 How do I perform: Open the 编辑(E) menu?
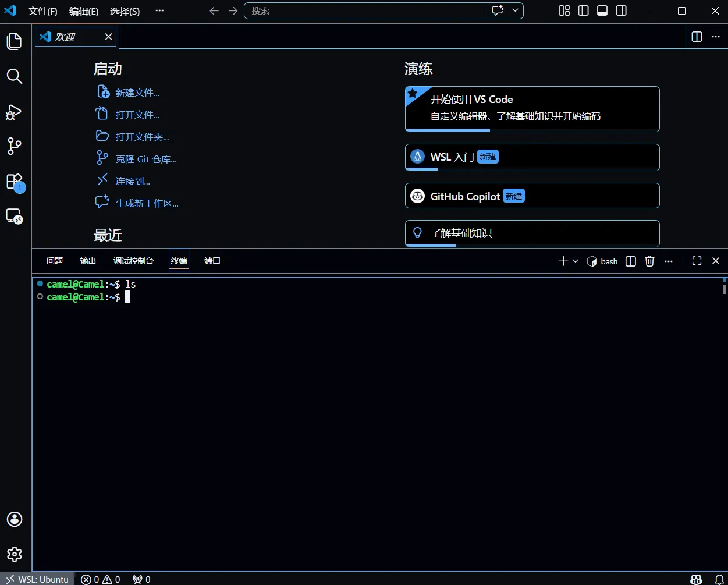click(x=84, y=11)
